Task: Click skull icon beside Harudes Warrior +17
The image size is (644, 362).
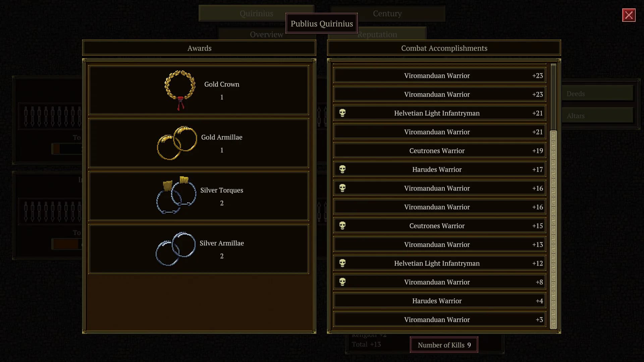Action: 342,169
